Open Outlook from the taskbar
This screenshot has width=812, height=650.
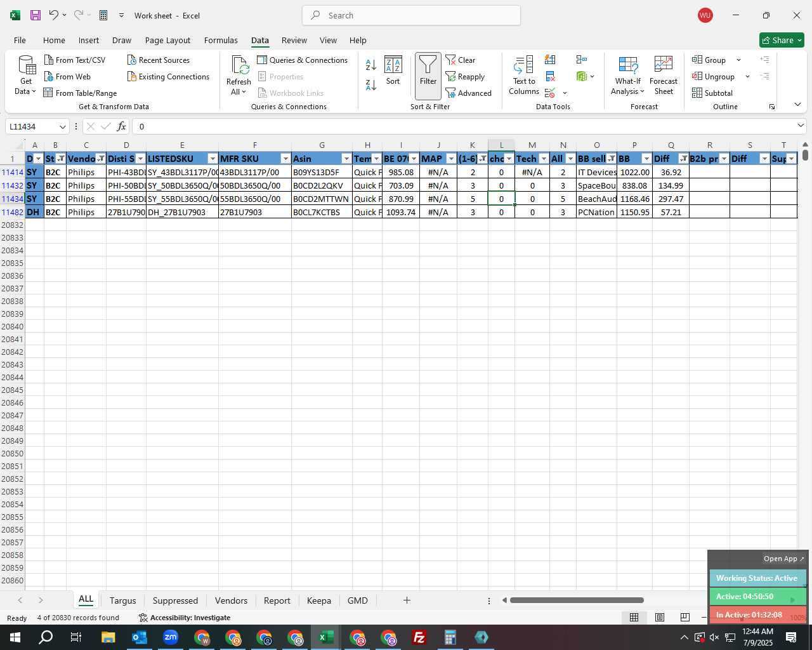pyautogui.click(x=139, y=637)
